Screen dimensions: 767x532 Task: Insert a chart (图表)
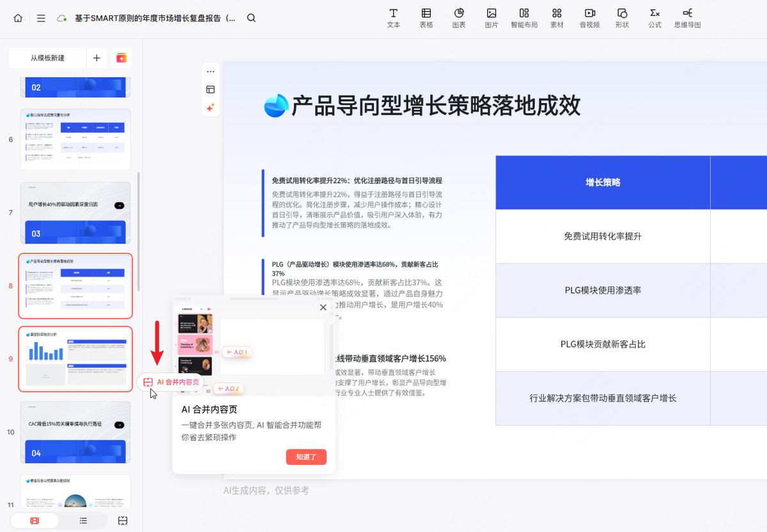pyautogui.click(x=459, y=19)
